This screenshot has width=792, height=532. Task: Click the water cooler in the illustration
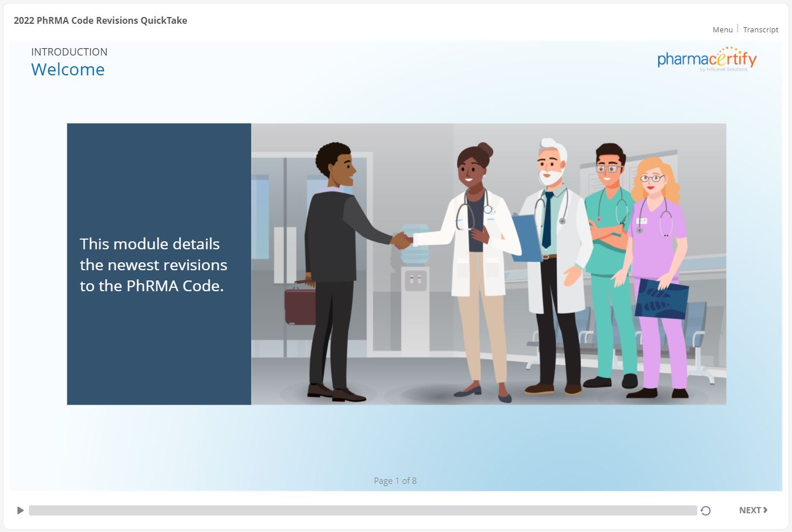pos(414,266)
